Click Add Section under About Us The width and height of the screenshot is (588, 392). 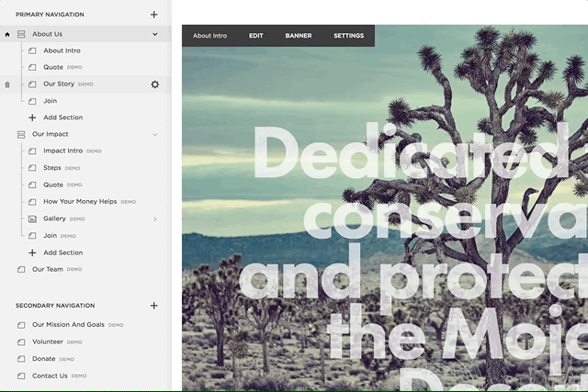[x=62, y=118]
